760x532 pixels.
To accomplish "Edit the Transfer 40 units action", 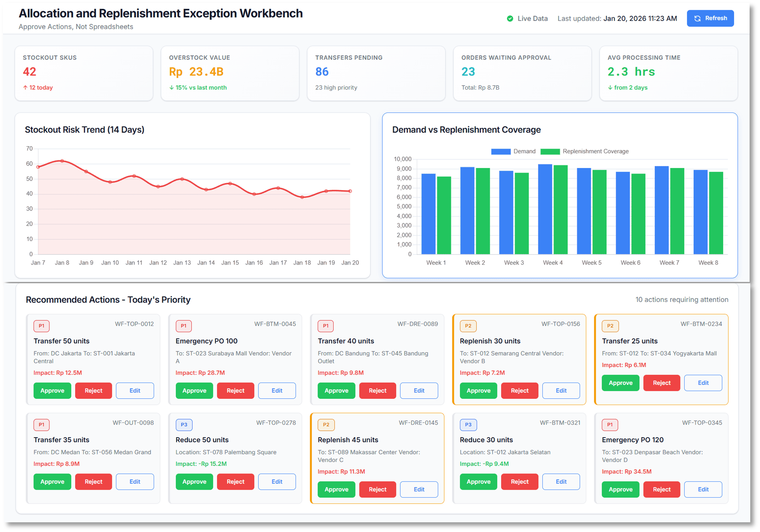I will coord(419,391).
